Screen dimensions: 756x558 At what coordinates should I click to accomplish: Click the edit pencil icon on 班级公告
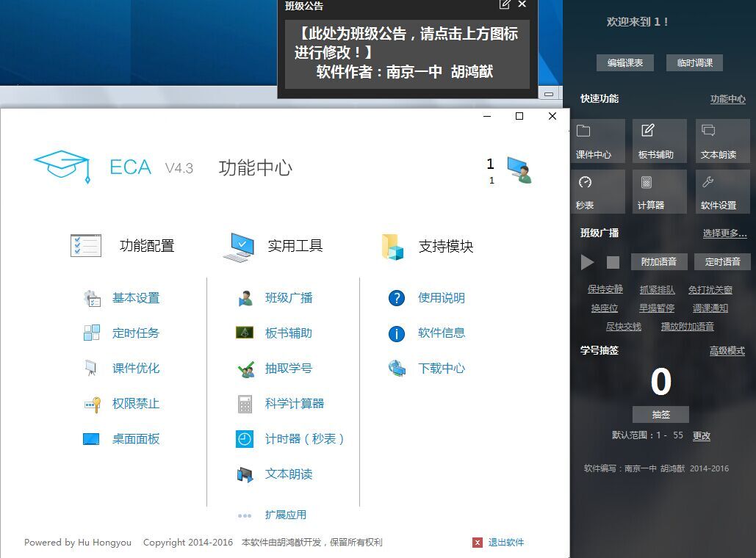pyautogui.click(x=504, y=4)
